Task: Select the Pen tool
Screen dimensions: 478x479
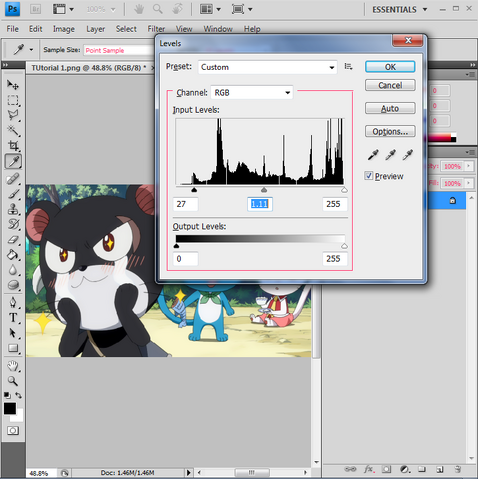Action: pos(13,303)
